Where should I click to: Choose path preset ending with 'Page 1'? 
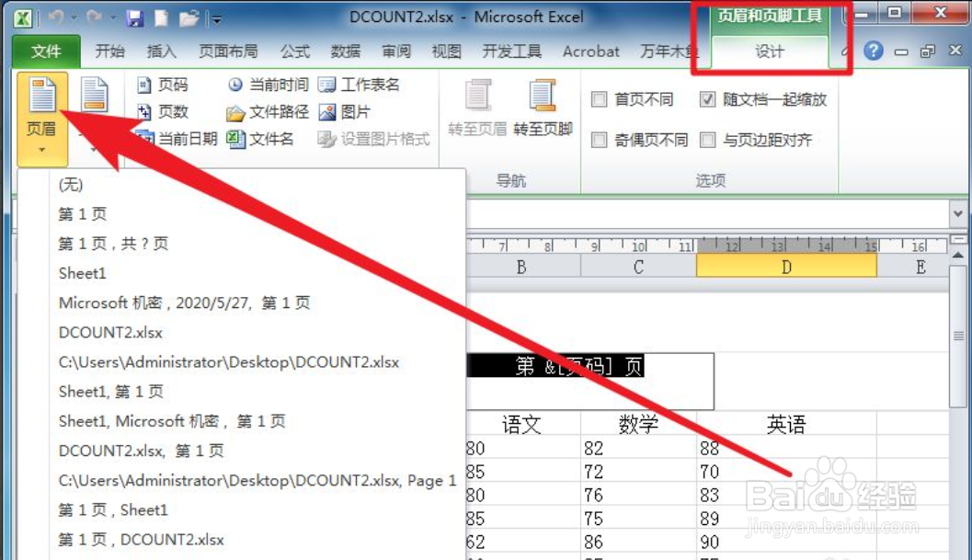(x=242, y=480)
